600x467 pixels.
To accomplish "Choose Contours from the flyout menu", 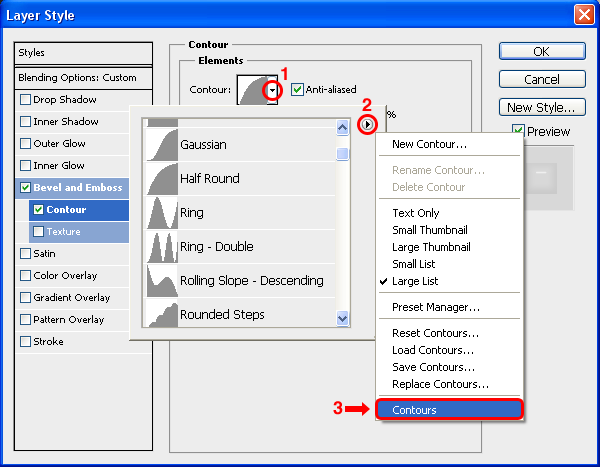I will (449, 410).
